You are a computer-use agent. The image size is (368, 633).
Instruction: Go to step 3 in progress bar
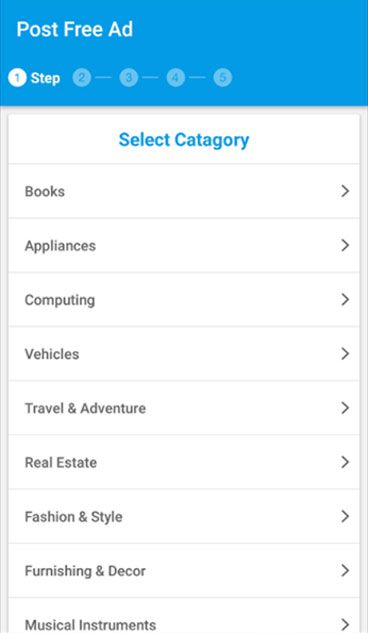coord(129,78)
